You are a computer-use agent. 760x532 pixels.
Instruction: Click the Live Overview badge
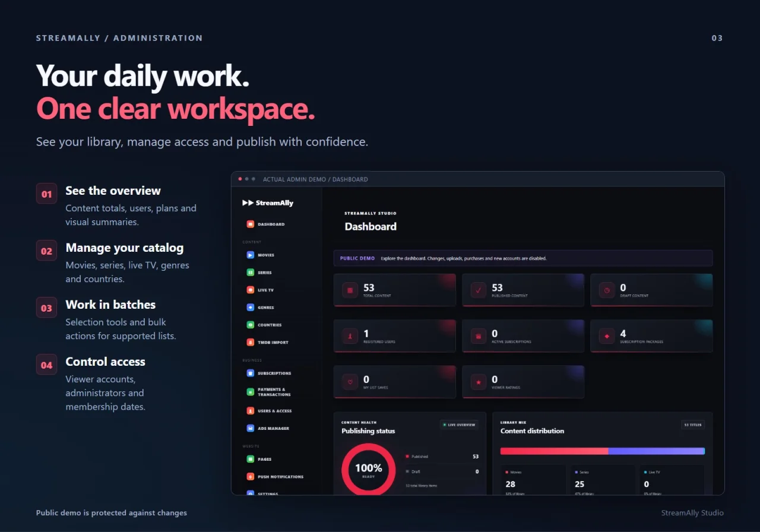[459, 425]
